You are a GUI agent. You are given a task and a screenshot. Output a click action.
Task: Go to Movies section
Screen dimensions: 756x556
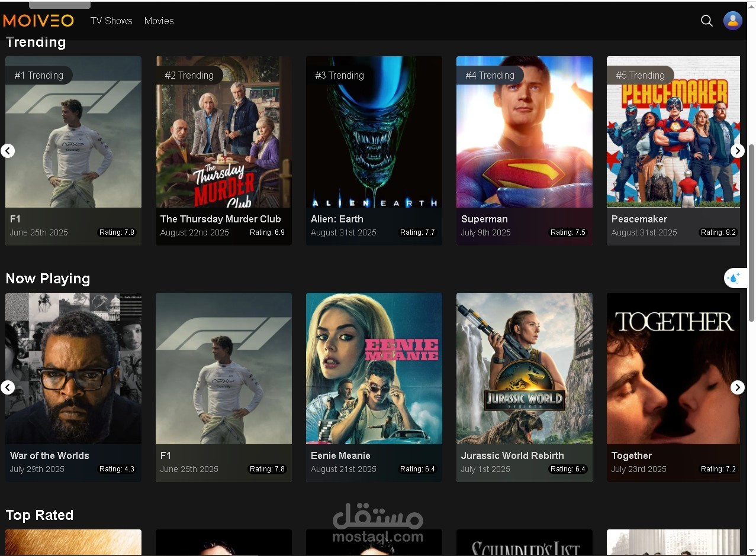[159, 21]
